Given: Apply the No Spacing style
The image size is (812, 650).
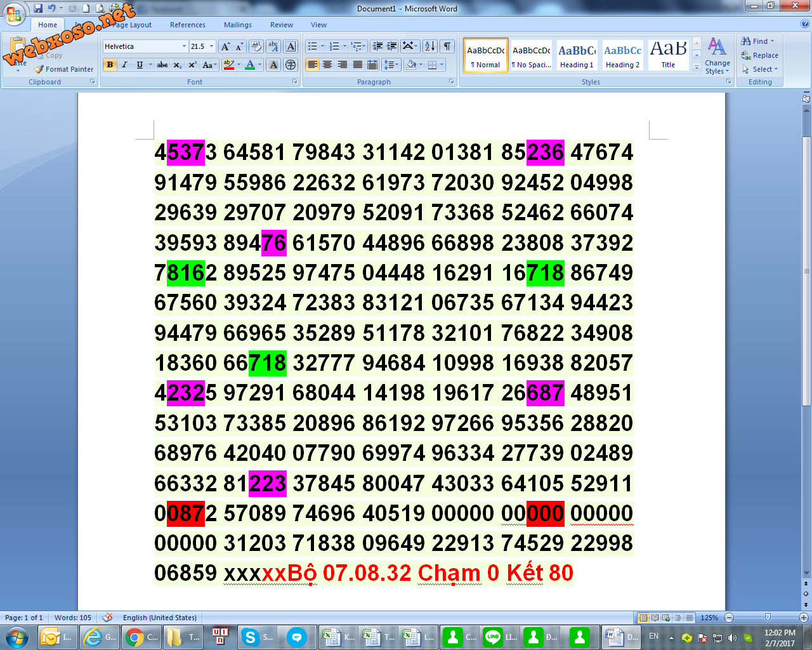Looking at the screenshot, I should point(532,56).
